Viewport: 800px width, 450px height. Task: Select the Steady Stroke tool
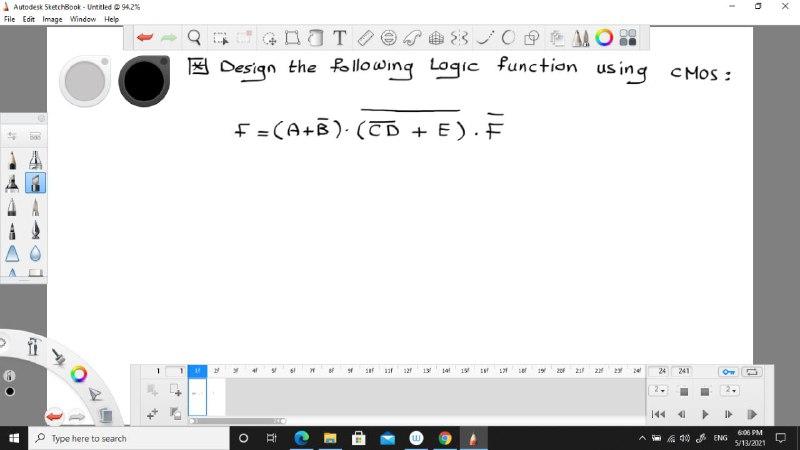(484, 38)
